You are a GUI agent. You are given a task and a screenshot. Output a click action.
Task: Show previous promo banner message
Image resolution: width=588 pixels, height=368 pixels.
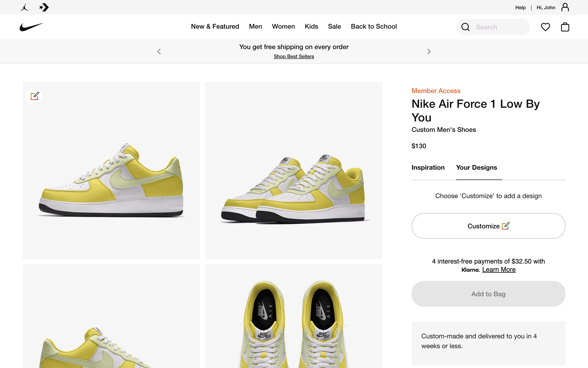click(x=159, y=52)
